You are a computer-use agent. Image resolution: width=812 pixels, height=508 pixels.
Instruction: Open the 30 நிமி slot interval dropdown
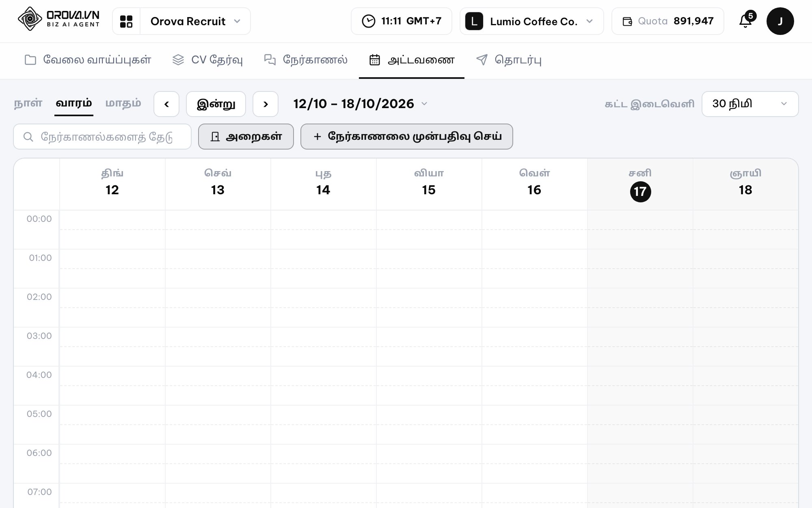pyautogui.click(x=750, y=104)
